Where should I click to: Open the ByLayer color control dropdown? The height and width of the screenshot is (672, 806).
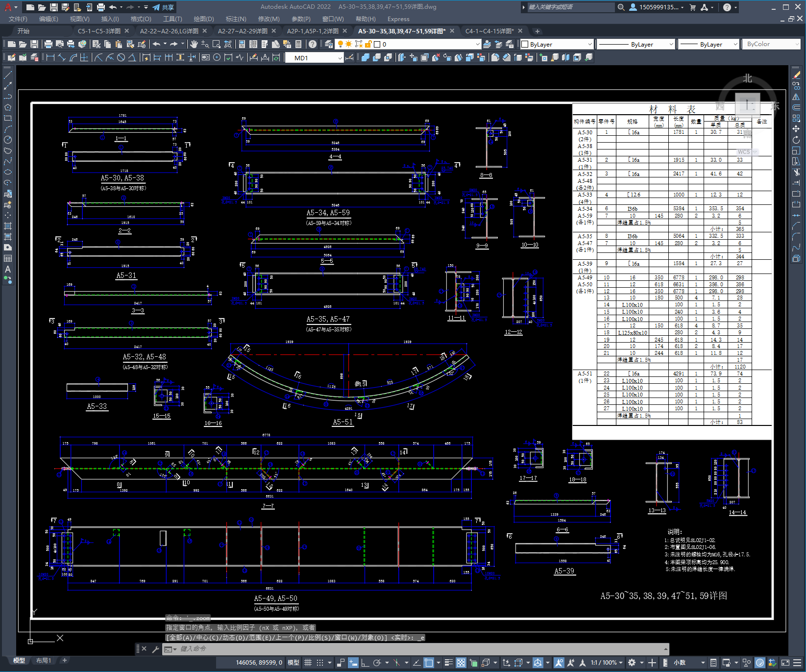point(590,44)
